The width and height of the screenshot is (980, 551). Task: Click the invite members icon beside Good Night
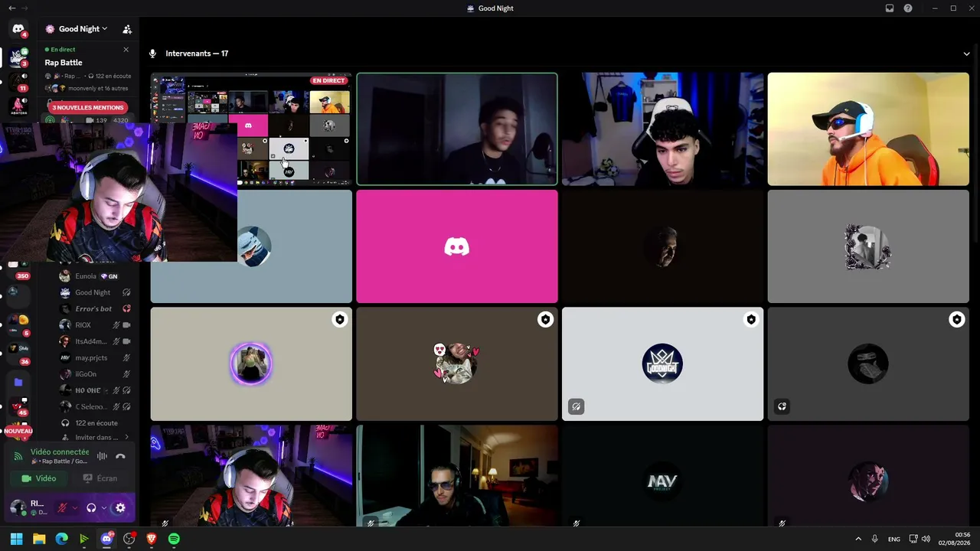pyautogui.click(x=127, y=29)
